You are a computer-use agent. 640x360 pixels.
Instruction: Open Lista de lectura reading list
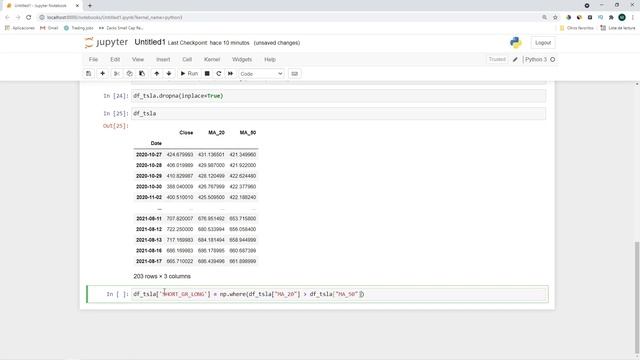(x=618, y=28)
